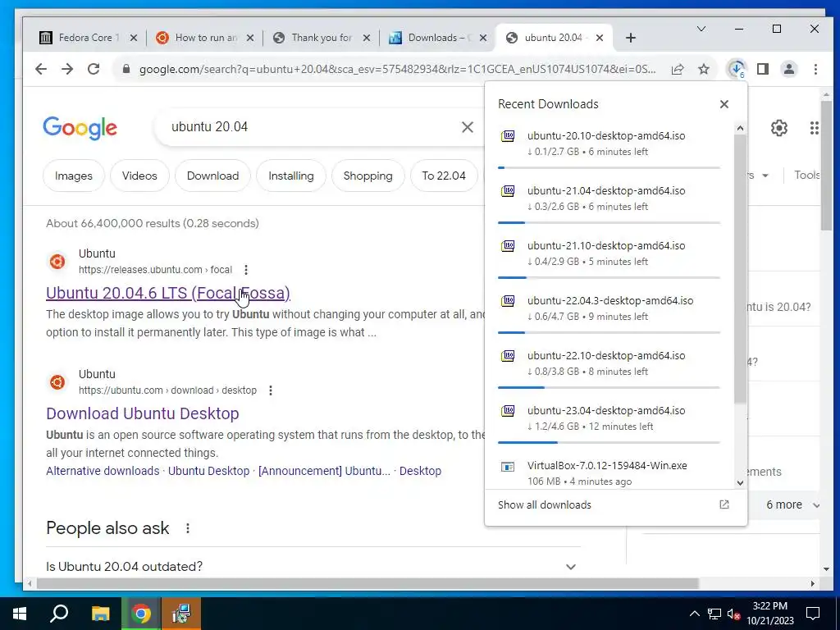840x630 pixels.
Task: Click the share page icon in address bar
Action: (x=678, y=69)
